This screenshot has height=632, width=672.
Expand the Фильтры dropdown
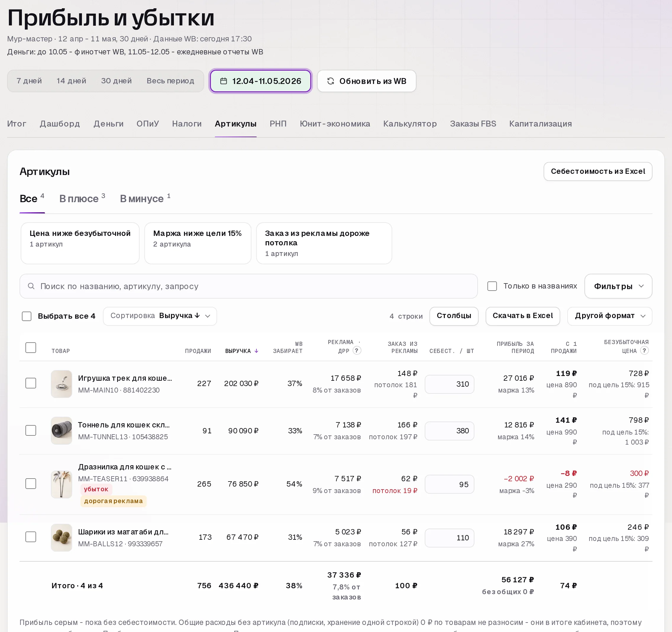tap(618, 286)
